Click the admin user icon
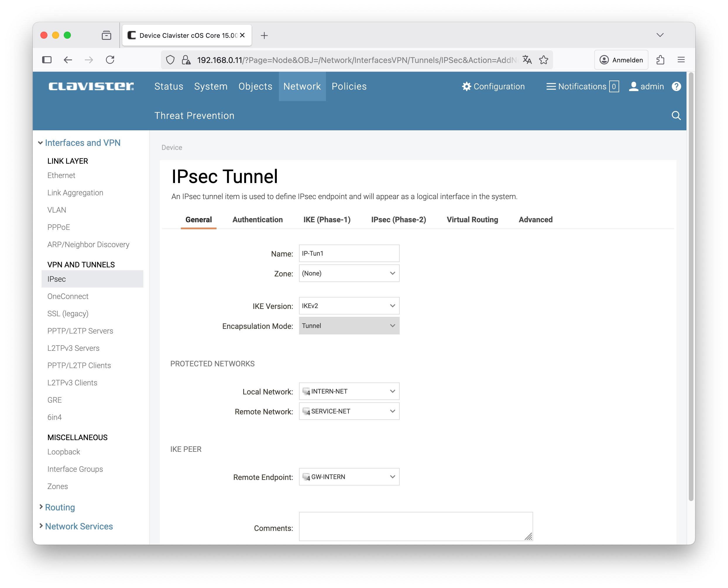 pyautogui.click(x=633, y=86)
